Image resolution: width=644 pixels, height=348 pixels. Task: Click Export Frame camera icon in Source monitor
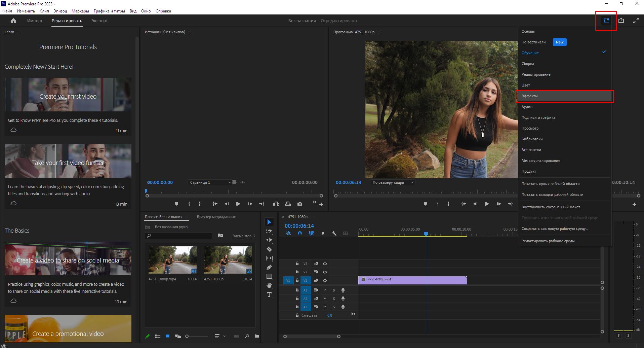[x=300, y=204]
